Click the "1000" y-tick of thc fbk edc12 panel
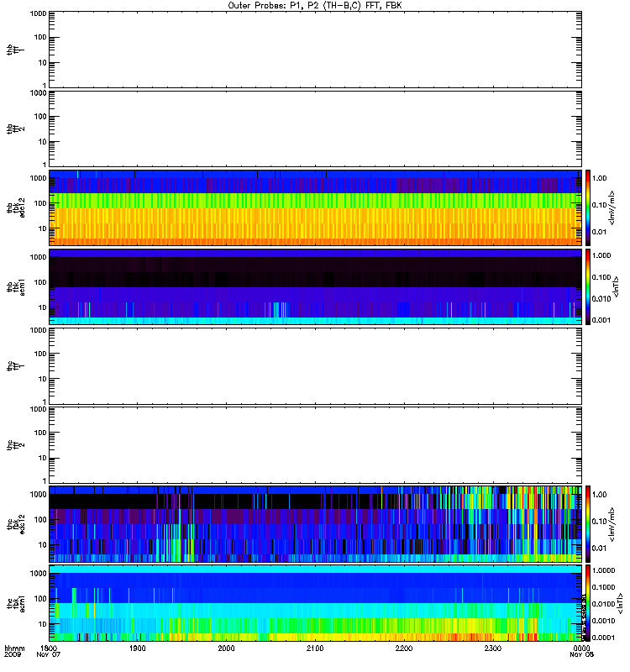Screen dimensions: 630x672 tap(38, 495)
